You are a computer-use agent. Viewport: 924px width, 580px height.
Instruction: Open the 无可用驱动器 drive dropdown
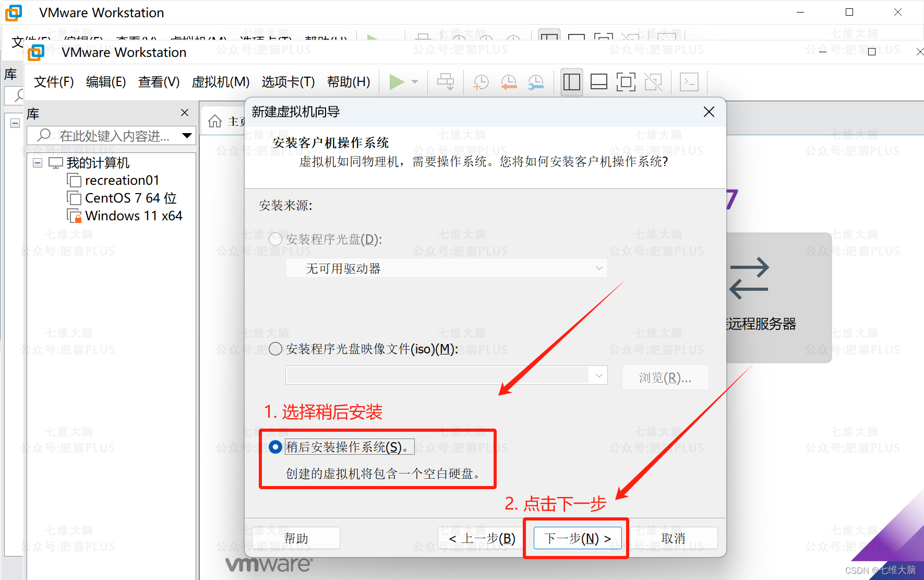click(x=446, y=268)
